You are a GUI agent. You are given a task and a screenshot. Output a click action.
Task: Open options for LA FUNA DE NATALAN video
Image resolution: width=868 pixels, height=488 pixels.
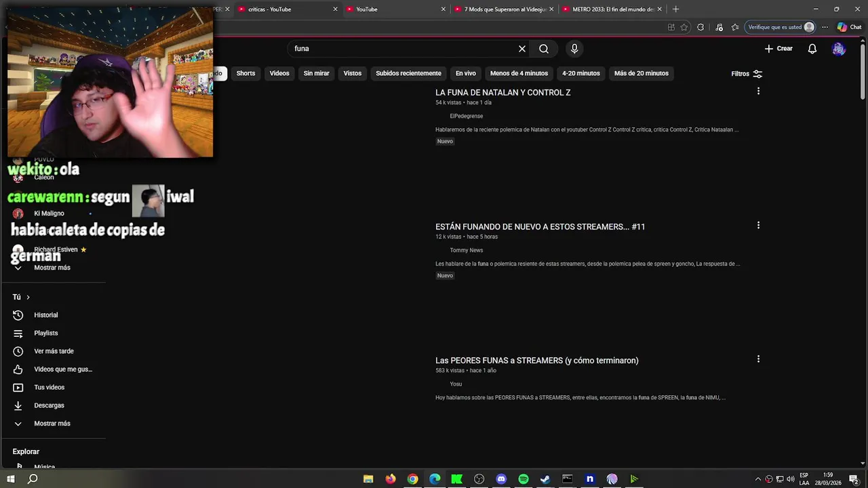758,91
